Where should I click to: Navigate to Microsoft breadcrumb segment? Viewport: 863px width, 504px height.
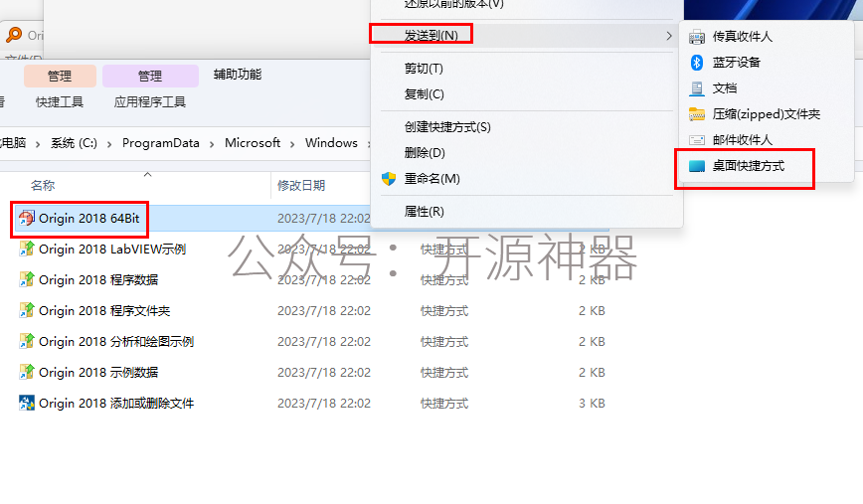pos(253,143)
